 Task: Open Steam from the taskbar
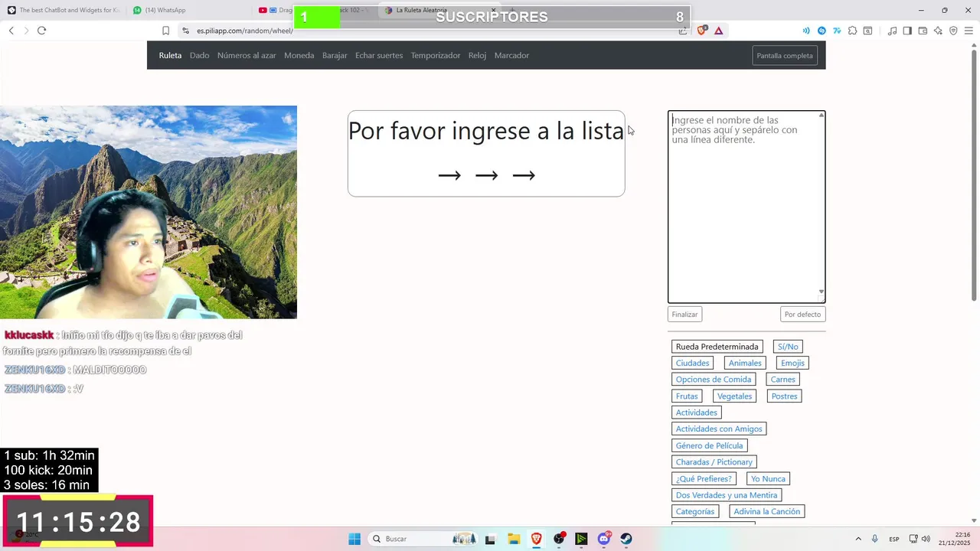pos(626,539)
